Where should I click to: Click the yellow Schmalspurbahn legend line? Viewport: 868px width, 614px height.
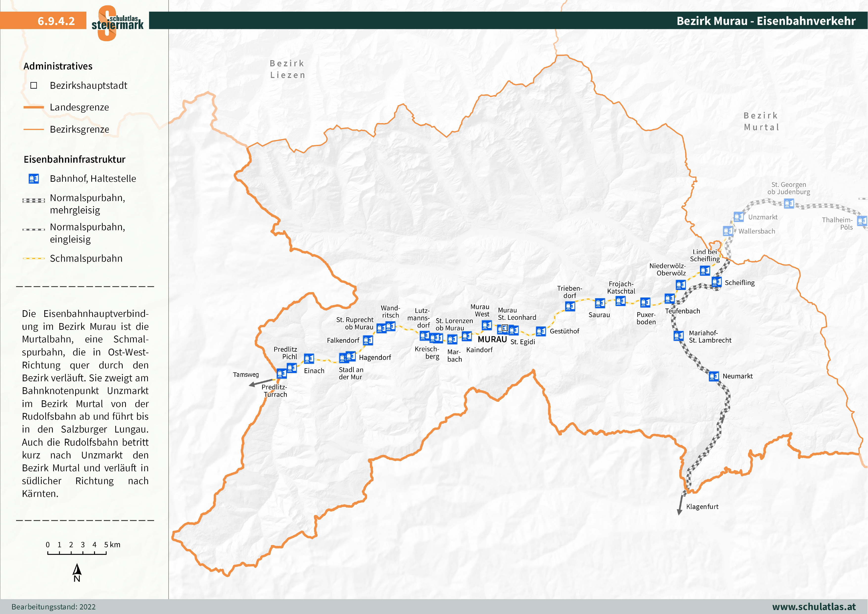coord(34,258)
